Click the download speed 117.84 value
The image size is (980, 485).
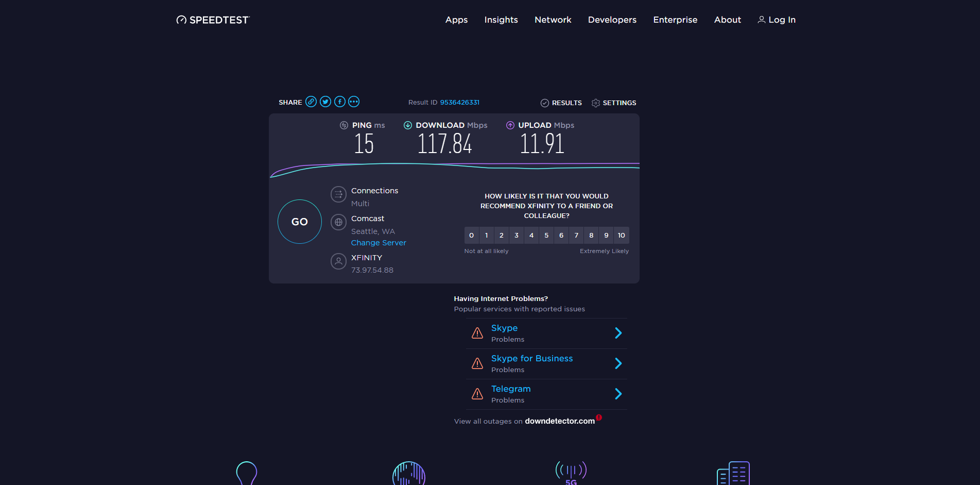(444, 144)
